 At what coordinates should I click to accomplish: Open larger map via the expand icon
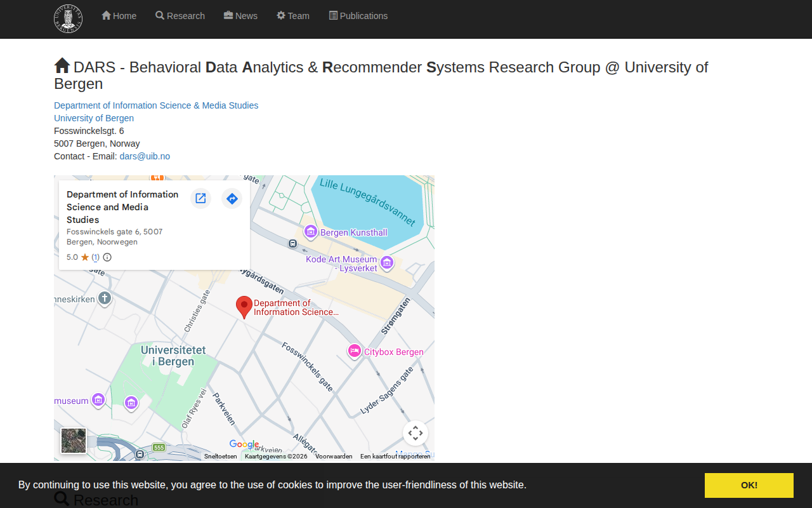(200, 199)
